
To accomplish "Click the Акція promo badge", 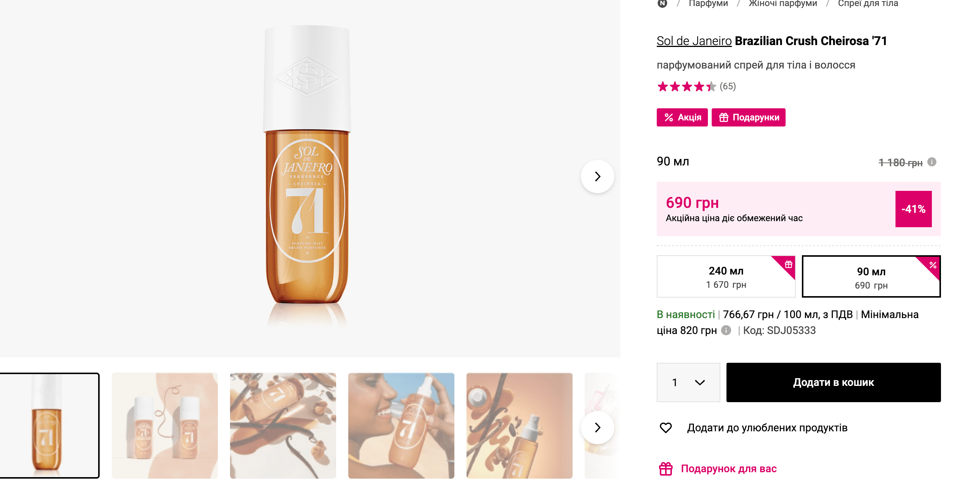I will [682, 117].
